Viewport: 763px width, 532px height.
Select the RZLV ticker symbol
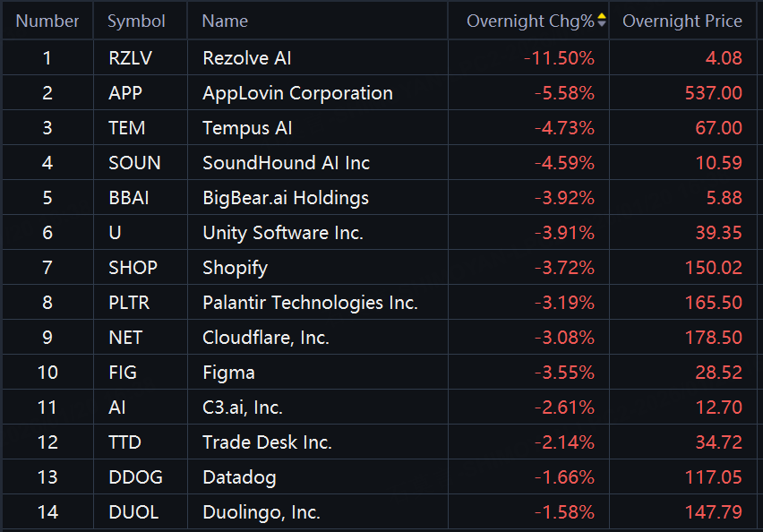tap(130, 58)
